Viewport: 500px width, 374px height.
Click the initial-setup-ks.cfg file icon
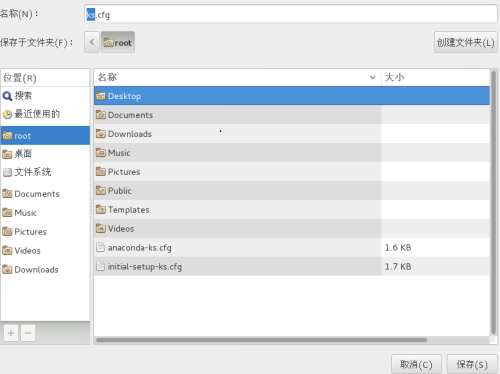click(x=100, y=266)
